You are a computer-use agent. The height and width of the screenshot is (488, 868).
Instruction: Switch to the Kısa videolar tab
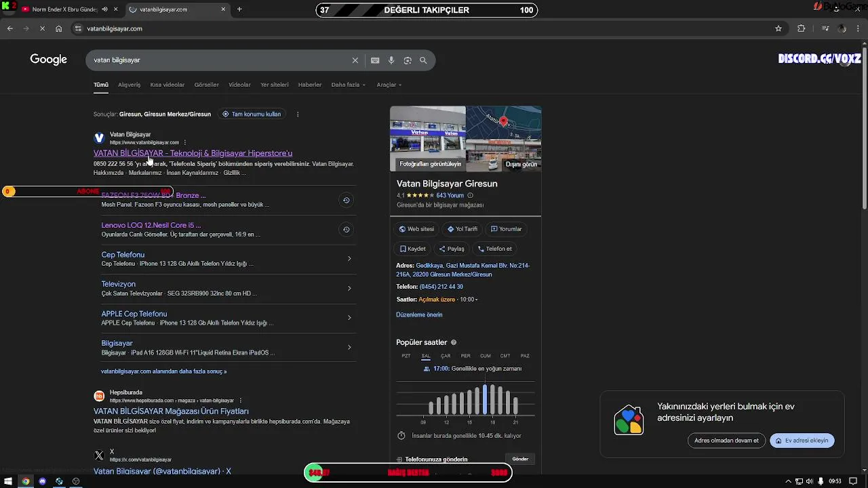click(167, 85)
